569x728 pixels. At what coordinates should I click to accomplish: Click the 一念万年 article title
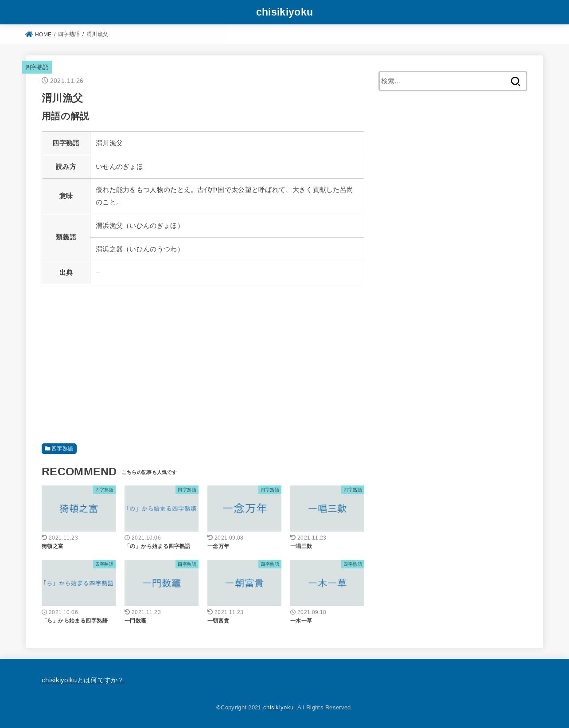click(x=218, y=546)
